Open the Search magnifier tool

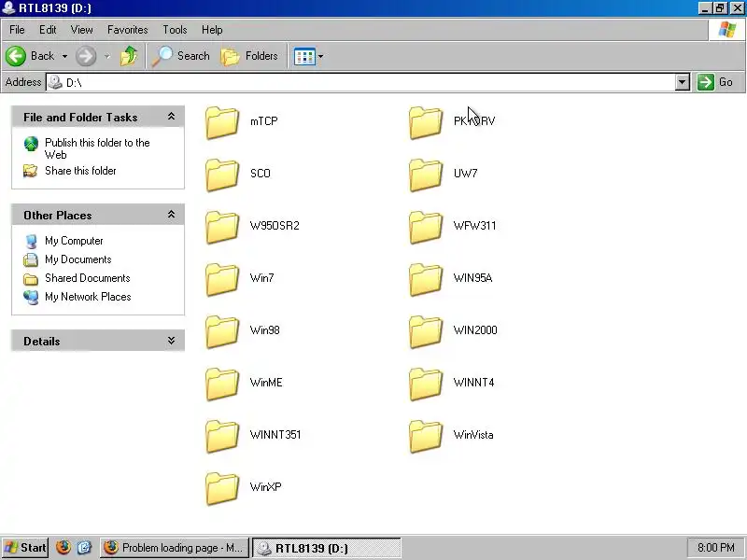pyautogui.click(x=181, y=56)
